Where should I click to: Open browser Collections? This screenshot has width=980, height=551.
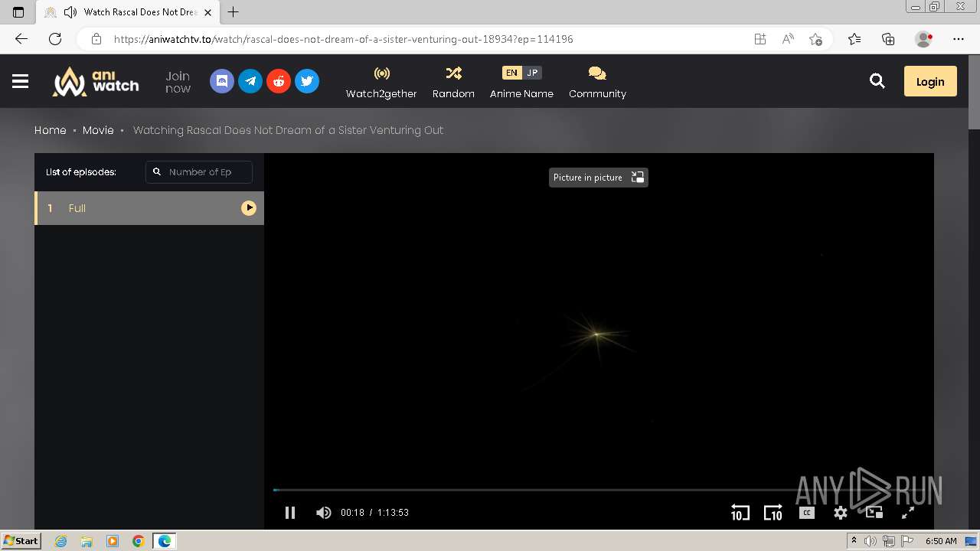coord(888,39)
